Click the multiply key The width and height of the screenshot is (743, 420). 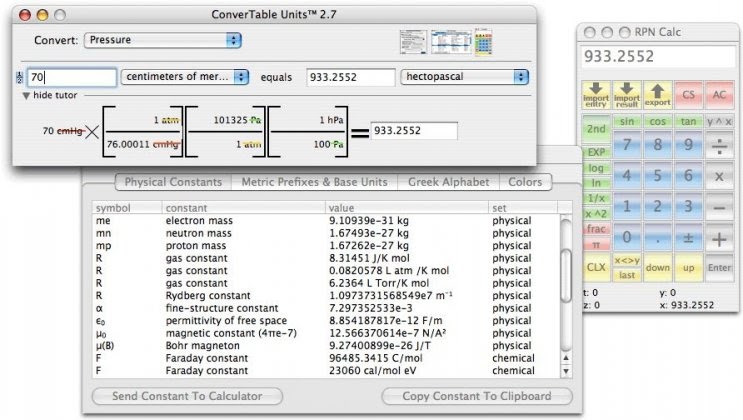(719, 176)
